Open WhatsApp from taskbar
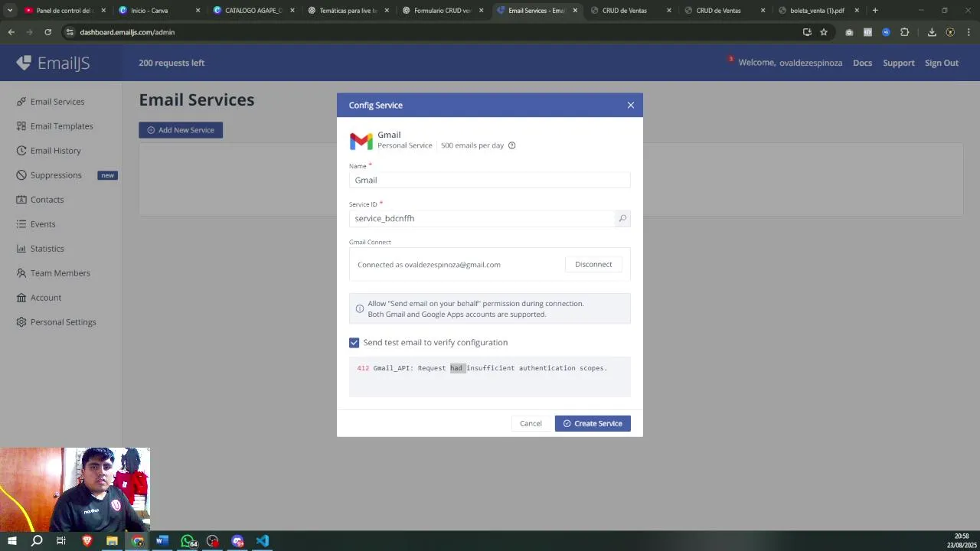Image resolution: width=980 pixels, height=551 pixels. coord(188,541)
